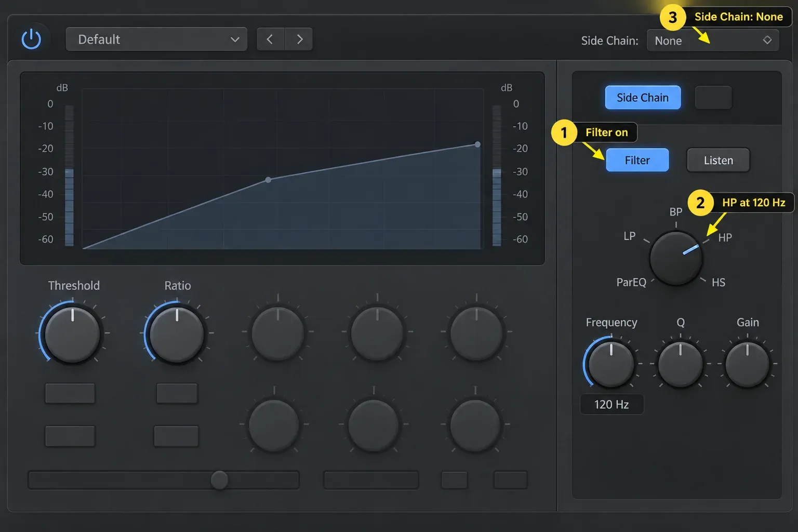Image resolution: width=798 pixels, height=532 pixels.
Task: Advance to next preset with right arrow
Action: (299, 39)
